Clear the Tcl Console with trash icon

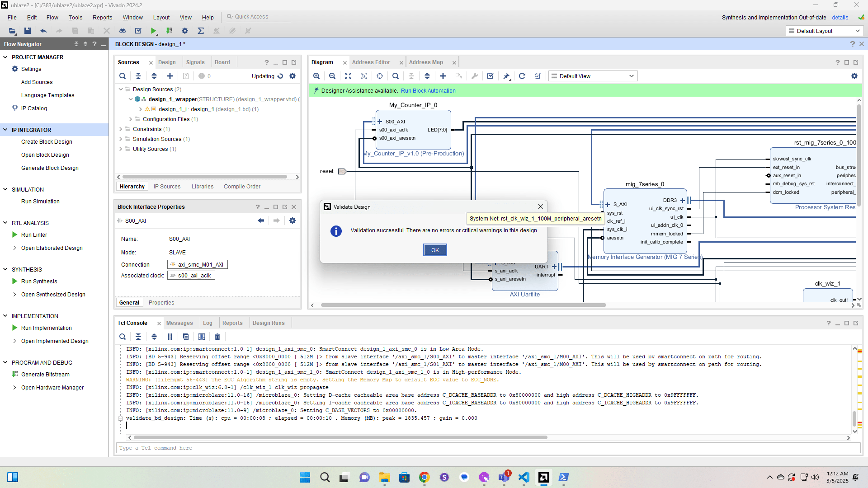217,337
